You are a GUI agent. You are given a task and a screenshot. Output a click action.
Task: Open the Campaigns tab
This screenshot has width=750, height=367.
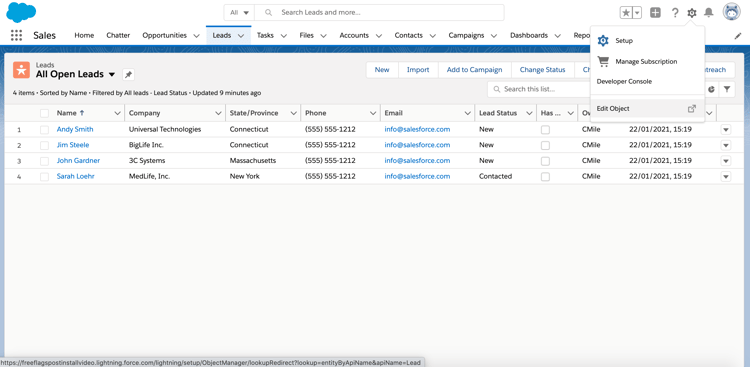[x=466, y=35]
